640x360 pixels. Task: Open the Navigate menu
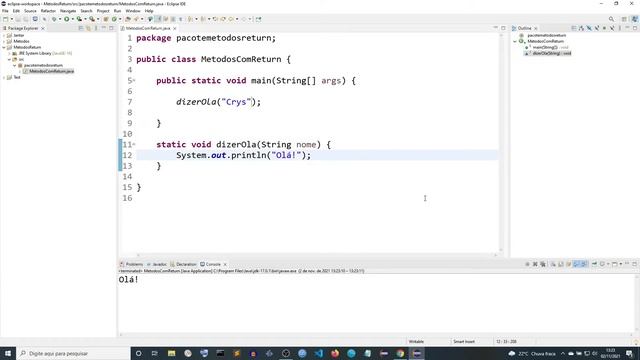point(68,11)
